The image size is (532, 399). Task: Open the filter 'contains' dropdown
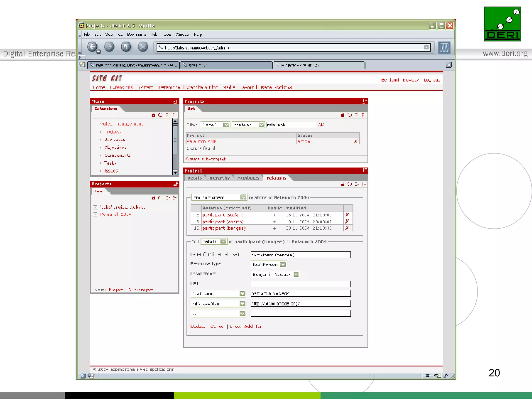[x=261, y=125]
